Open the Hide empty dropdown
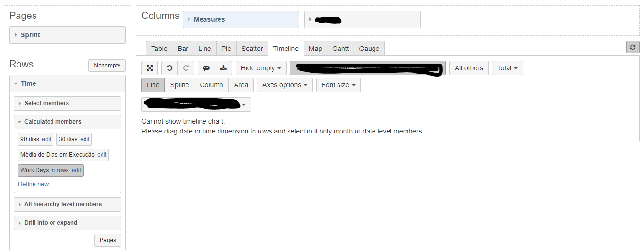 (261, 68)
